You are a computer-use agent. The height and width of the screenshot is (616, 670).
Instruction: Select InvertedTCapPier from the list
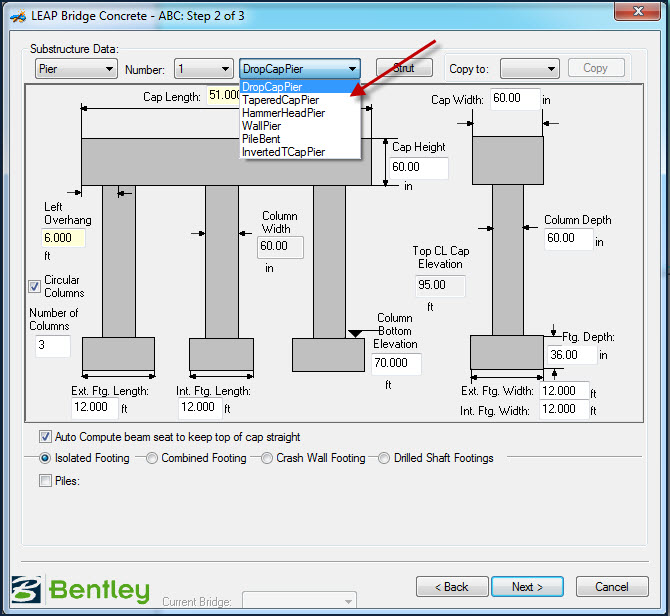[x=300, y=152]
